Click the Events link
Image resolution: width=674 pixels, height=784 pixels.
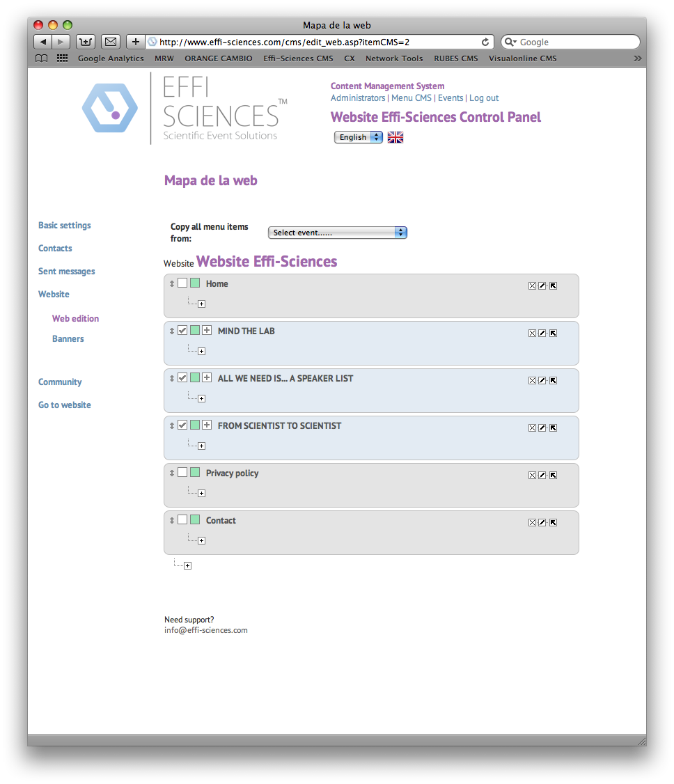click(450, 98)
